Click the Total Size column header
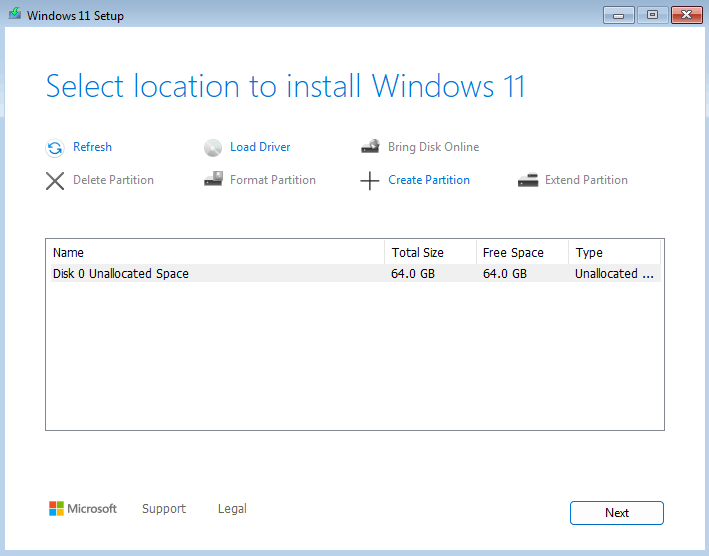This screenshot has height=556, width=709. [x=430, y=252]
